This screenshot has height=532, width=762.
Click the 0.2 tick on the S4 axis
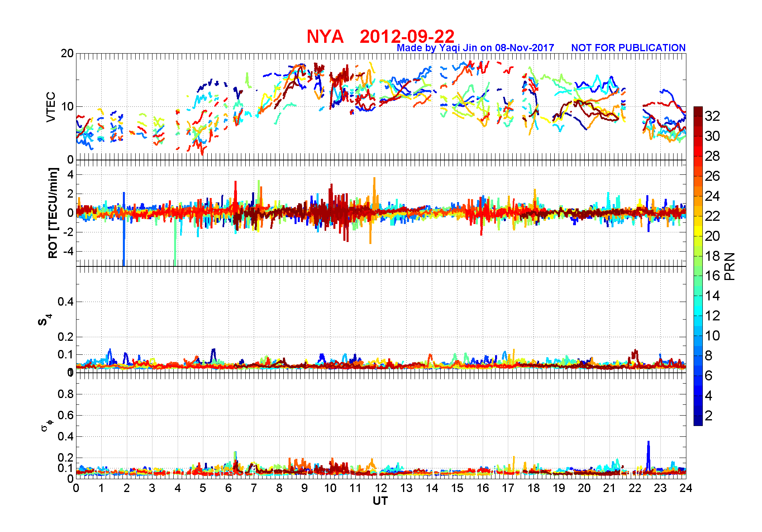point(66,337)
